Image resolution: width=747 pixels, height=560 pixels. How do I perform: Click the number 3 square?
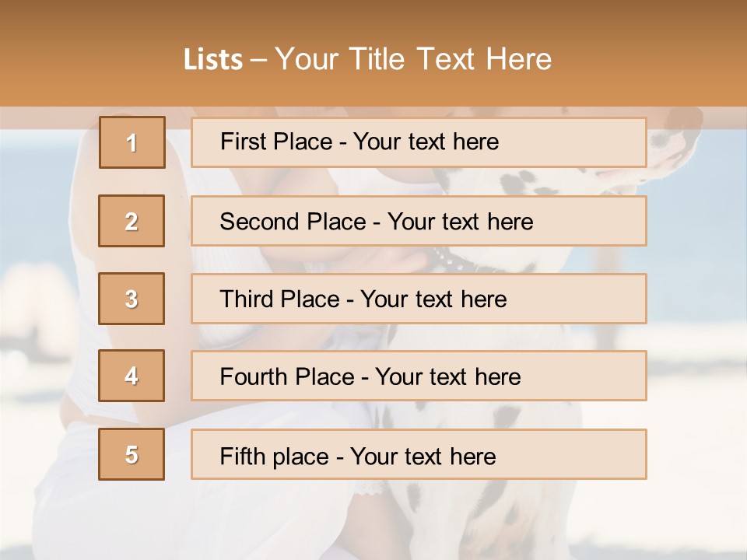point(132,299)
